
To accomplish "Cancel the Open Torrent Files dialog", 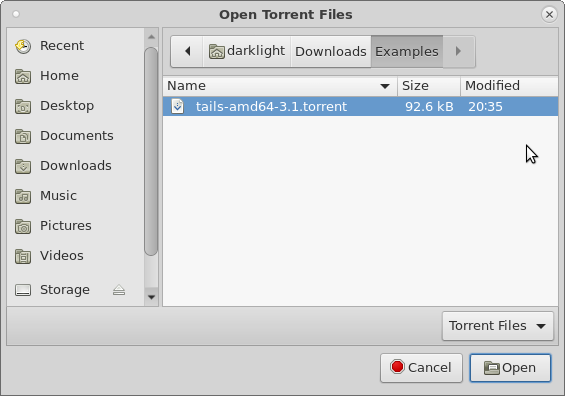I will [x=421, y=368].
